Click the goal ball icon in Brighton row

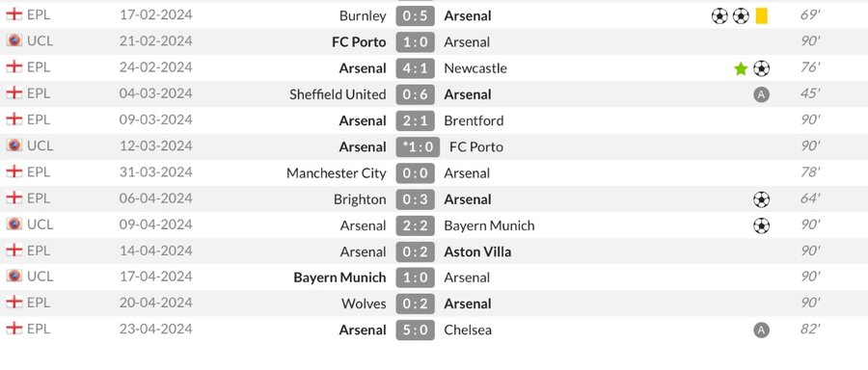pos(761,199)
